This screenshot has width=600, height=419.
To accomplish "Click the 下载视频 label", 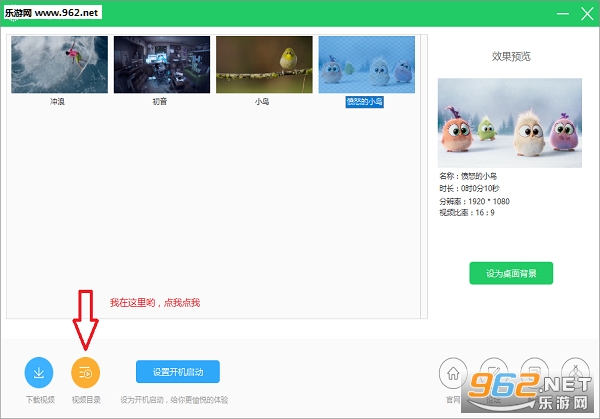I will pyautogui.click(x=40, y=400).
